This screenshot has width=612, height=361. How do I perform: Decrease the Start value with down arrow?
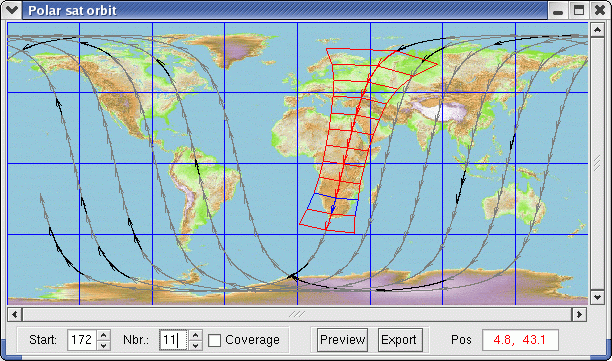coord(103,345)
